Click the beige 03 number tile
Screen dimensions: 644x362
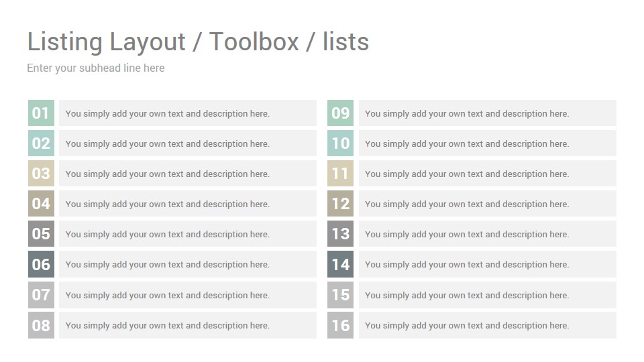pos(41,173)
